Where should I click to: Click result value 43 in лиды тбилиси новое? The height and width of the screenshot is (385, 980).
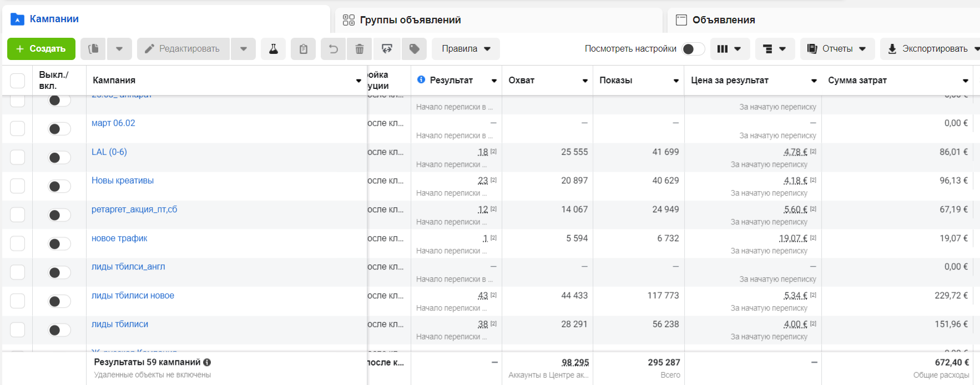coord(483,296)
